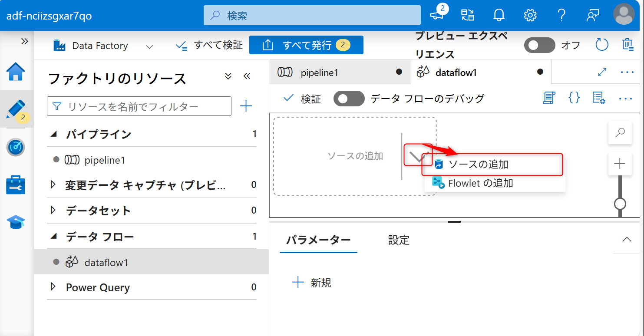Click the すべて発行 publish button
The width and height of the screenshot is (644, 336).
click(x=306, y=45)
